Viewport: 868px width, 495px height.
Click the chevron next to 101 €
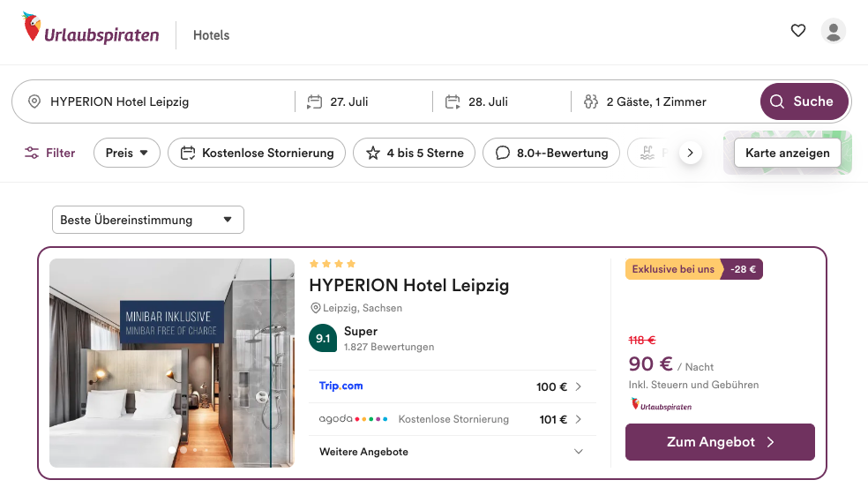pos(578,419)
